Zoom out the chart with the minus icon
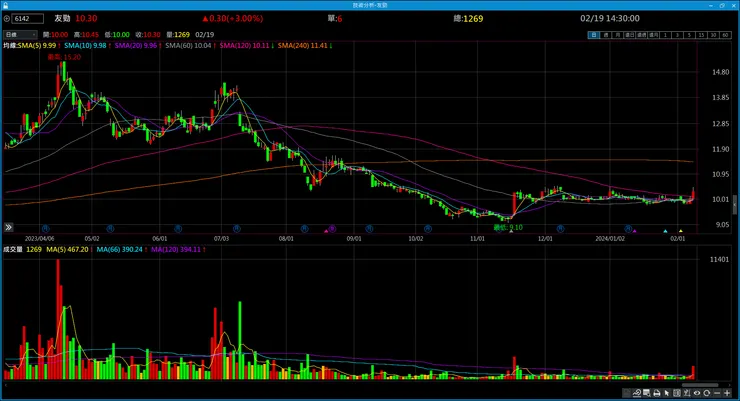 pyautogui.click(x=717, y=393)
